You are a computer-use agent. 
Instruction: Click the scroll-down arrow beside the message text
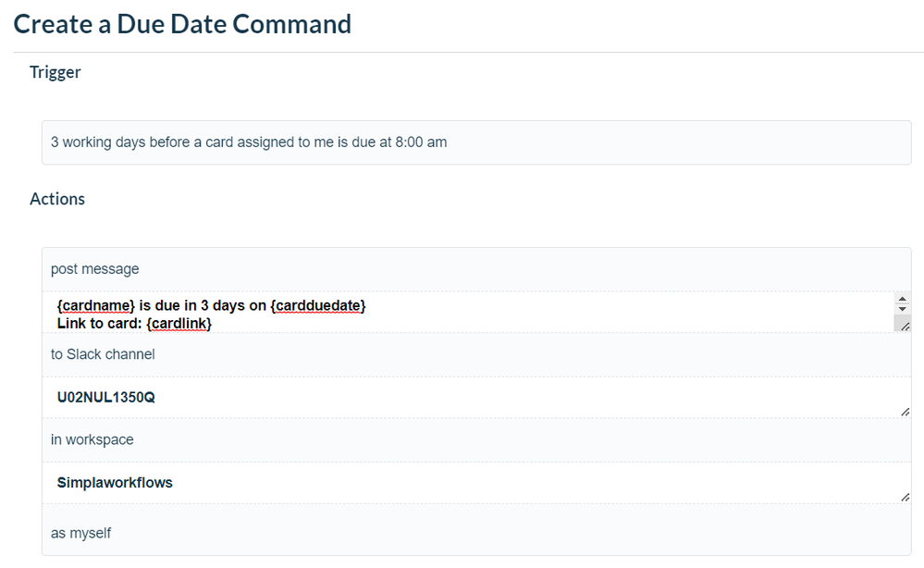tap(902, 310)
